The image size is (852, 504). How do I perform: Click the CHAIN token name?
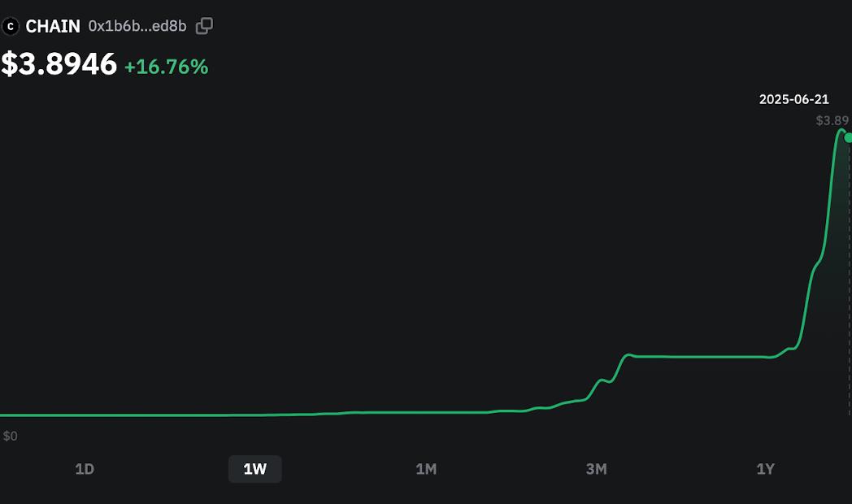click(x=53, y=26)
